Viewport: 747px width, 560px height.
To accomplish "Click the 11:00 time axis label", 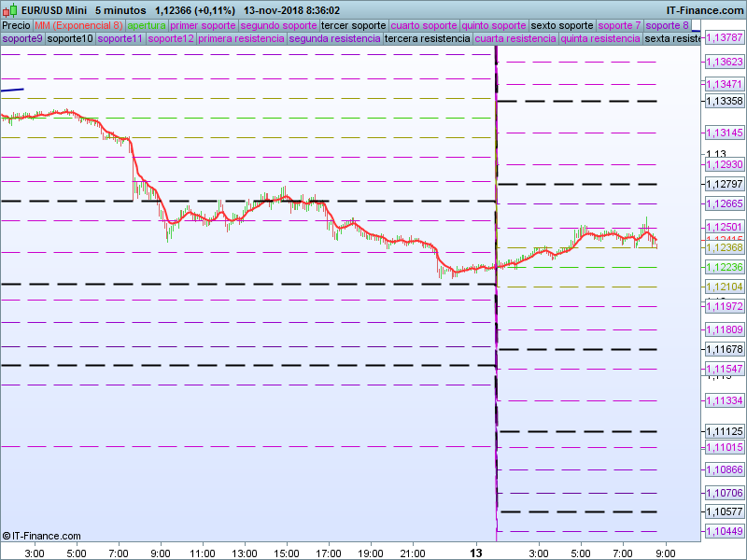I will coord(203,553).
